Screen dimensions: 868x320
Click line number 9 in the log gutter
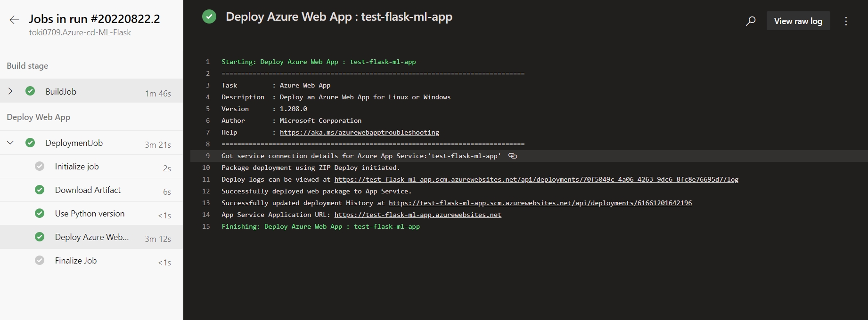pyautogui.click(x=208, y=156)
